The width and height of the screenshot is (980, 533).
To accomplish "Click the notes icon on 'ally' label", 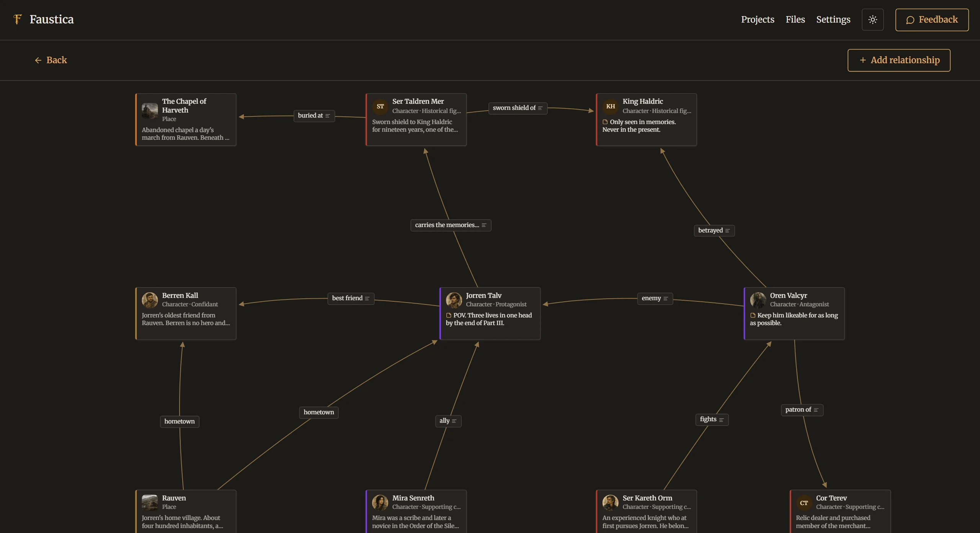I will point(454,421).
